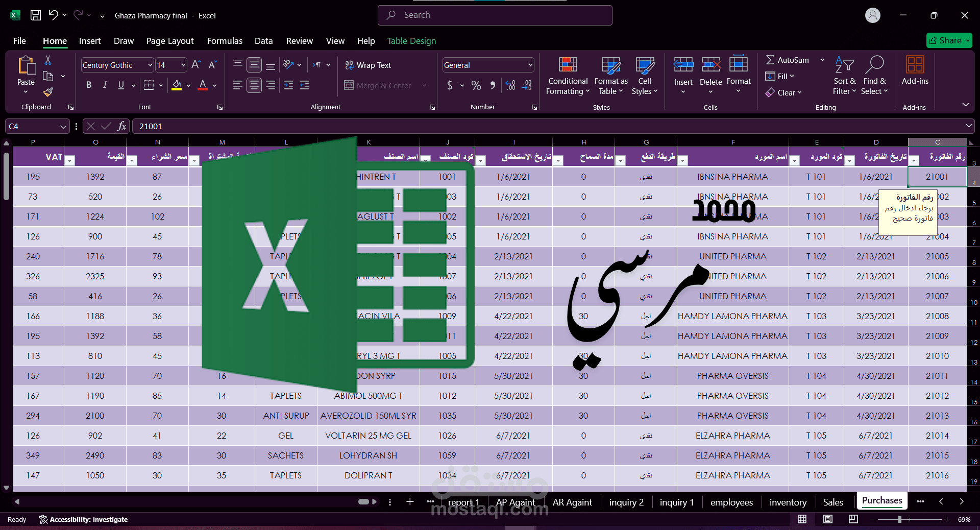Zoom in with the plus button

[947, 519]
